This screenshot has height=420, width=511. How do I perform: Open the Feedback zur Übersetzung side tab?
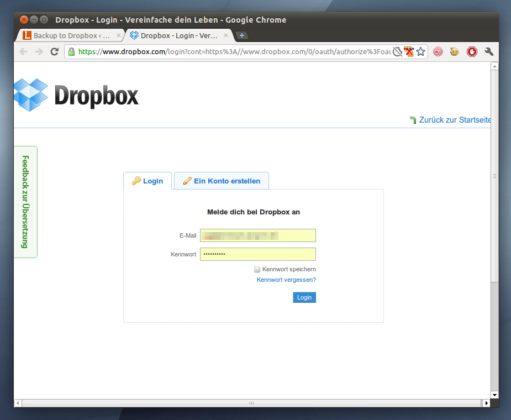click(x=25, y=202)
